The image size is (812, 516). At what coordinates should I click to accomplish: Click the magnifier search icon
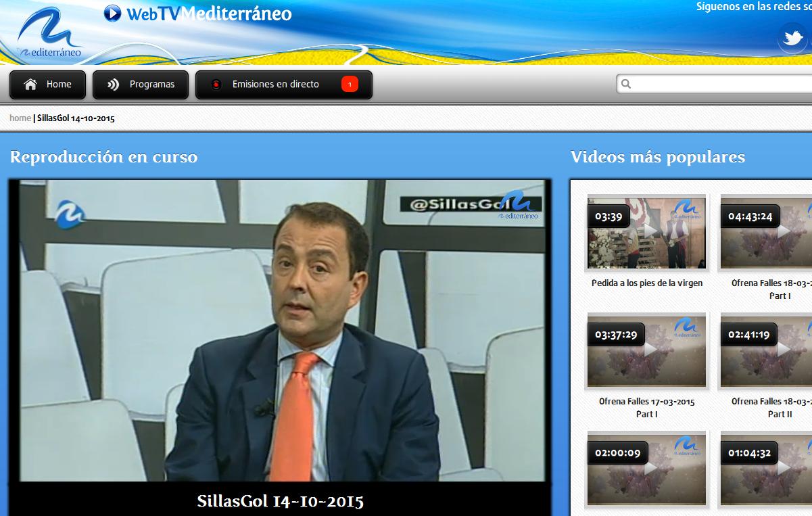coord(626,84)
